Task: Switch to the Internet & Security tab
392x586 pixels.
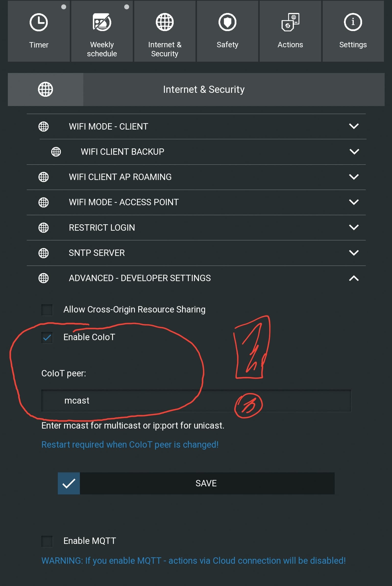Action: [x=165, y=31]
